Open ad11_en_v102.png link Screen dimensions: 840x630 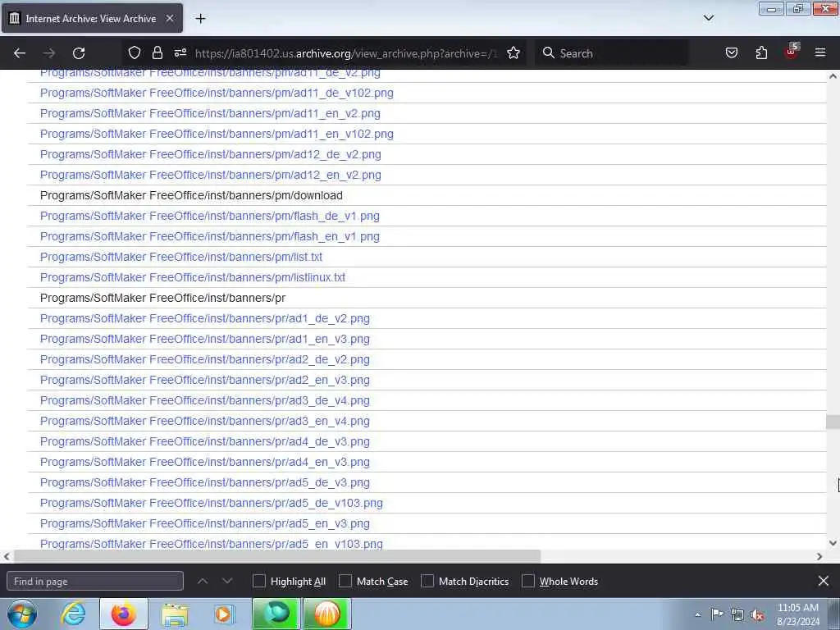pos(217,134)
